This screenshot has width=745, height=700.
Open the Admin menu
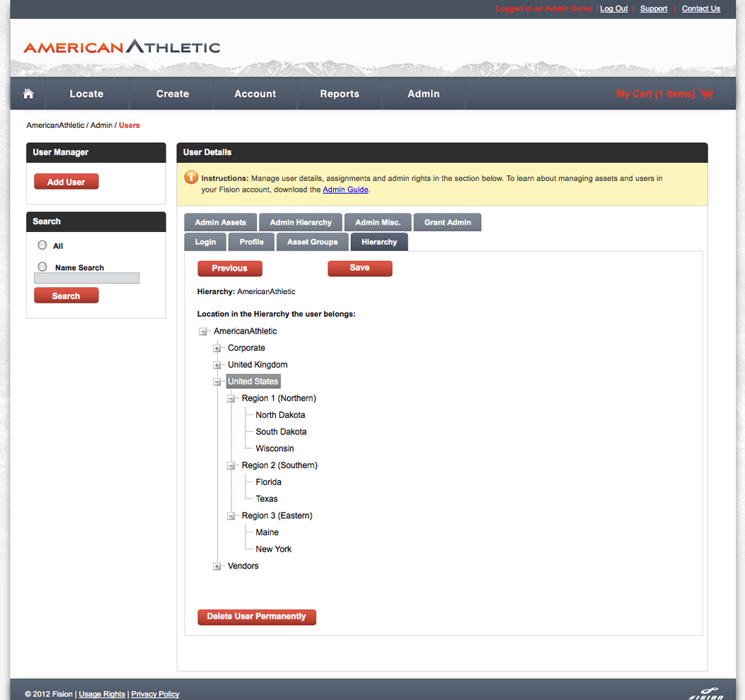pyautogui.click(x=423, y=93)
